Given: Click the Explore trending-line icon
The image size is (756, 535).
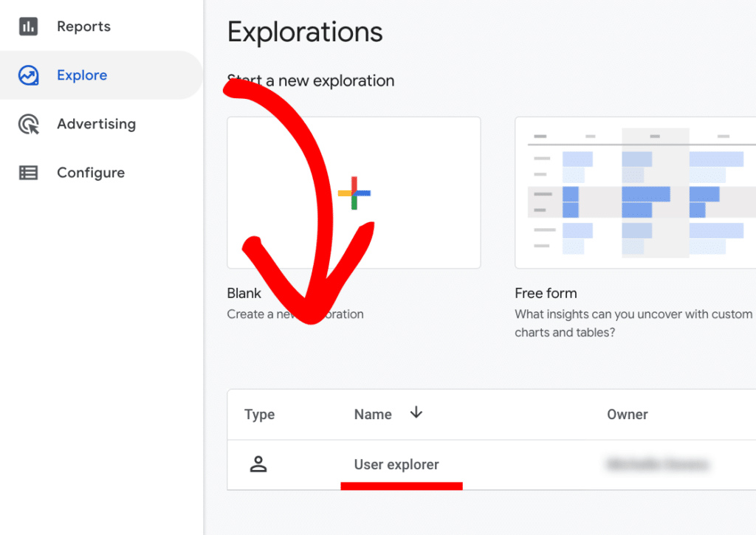Looking at the screenshot, I should [x=30, y=75].
